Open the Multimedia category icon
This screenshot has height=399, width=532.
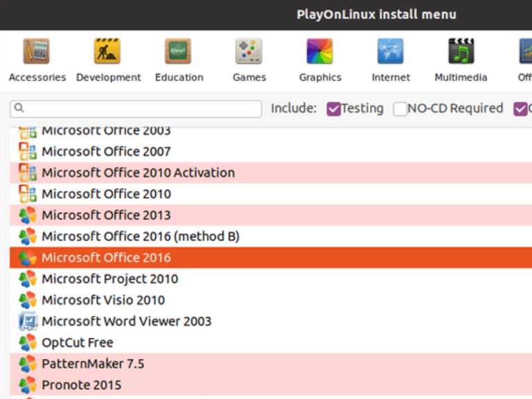tap(461, 51)
